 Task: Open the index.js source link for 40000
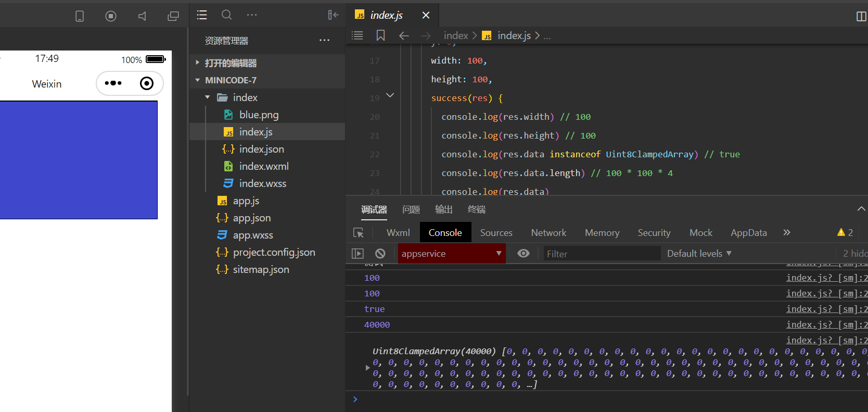point(826,324)
